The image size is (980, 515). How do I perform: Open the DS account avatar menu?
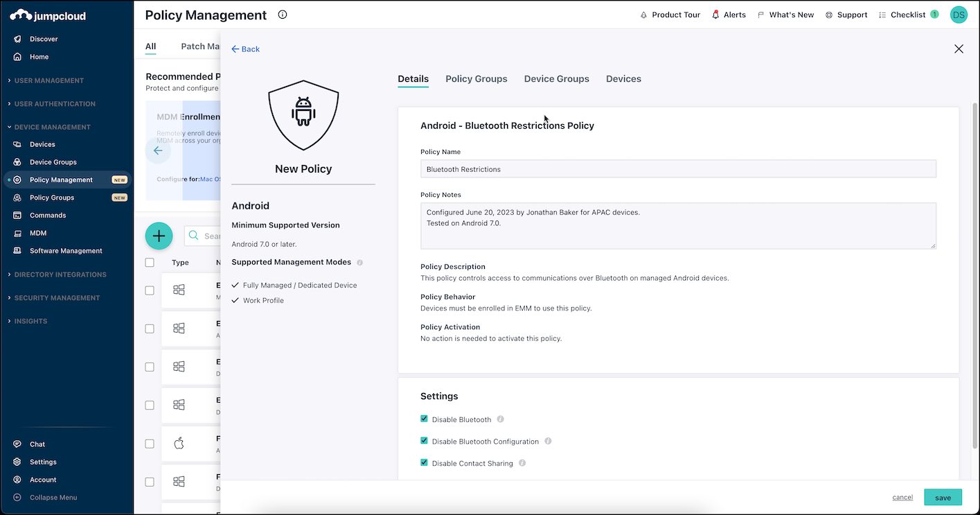coord(959,14)
